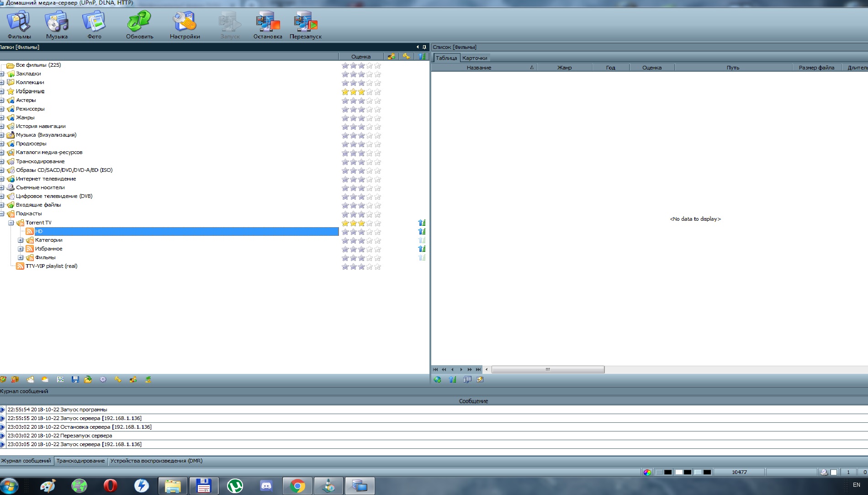Toggle the blue arrow indicator on Torrent TV row

422,223
